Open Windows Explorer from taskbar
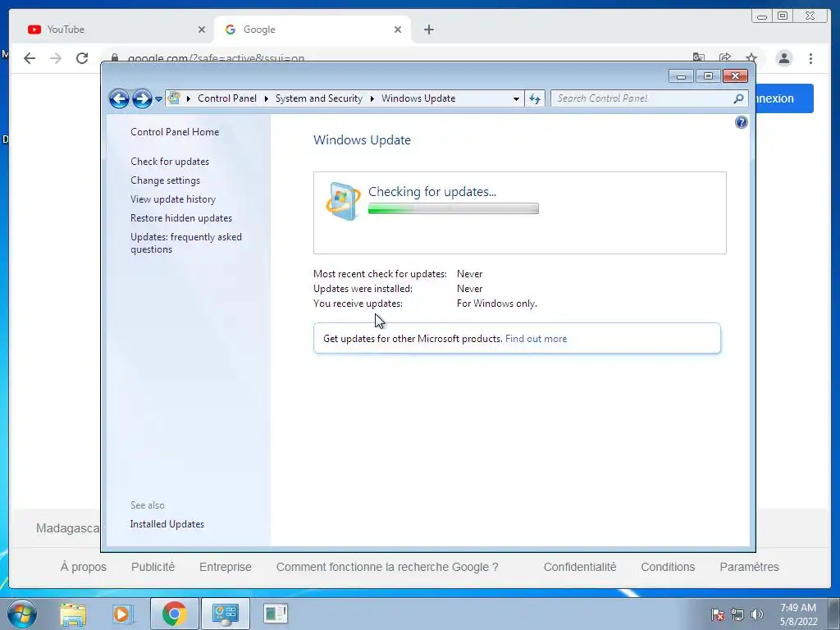Screen dimensions: 840x630 (73, 614)
